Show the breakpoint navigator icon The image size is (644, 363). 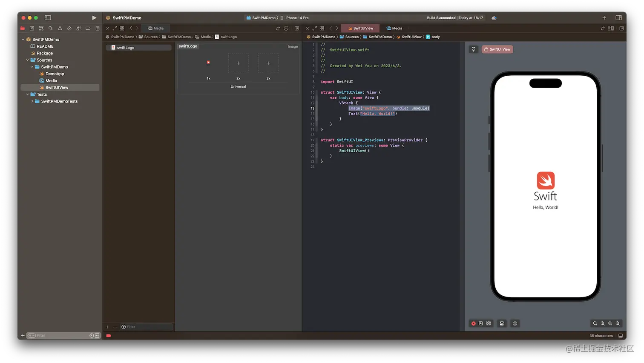pyautogui.click(x=88, y=29)
